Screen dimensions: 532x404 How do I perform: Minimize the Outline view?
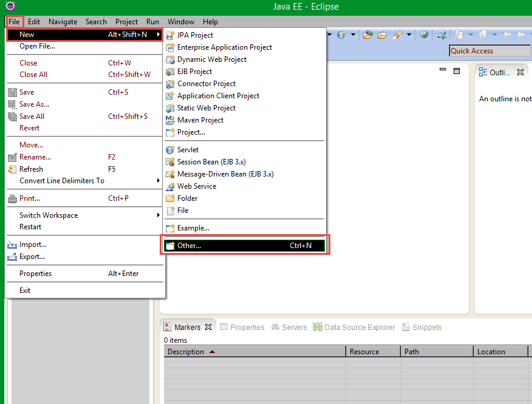pos(442,70)
